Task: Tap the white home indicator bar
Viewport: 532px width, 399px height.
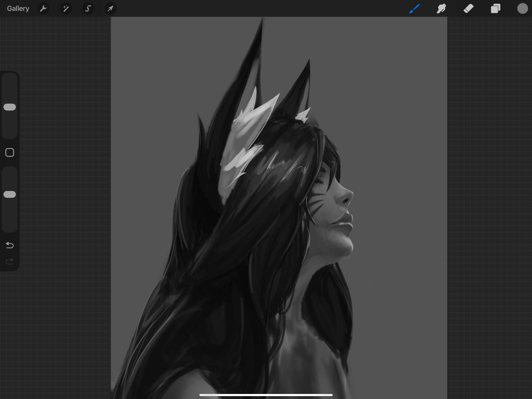Action: [x=266, y=395]
